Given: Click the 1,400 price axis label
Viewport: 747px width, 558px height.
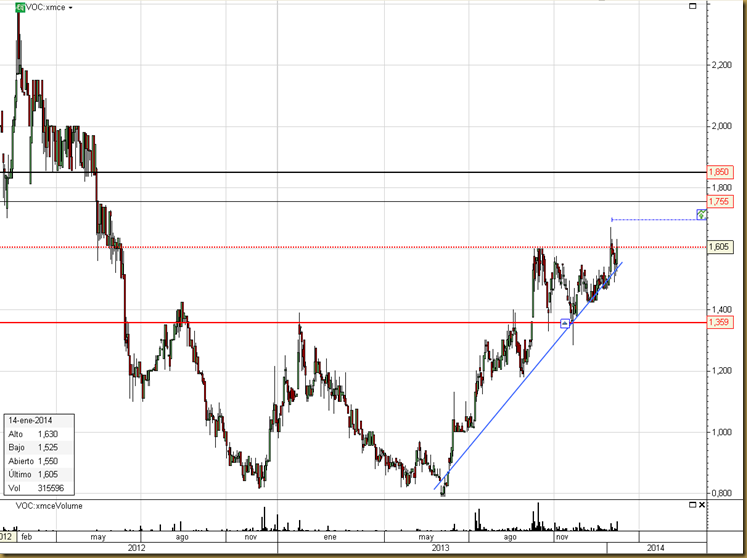Looking at the screenshot, I should pos(721,310).
